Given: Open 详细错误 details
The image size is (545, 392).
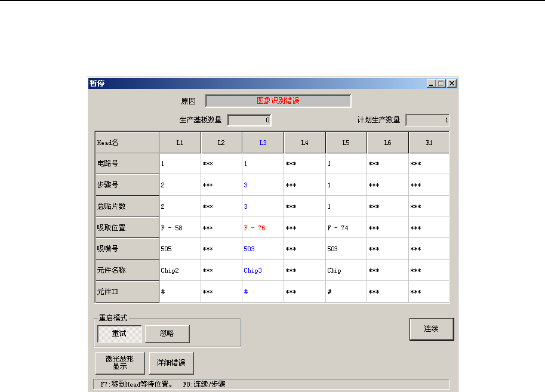Looking at the screenshot, I should click(x=171, y=363).
